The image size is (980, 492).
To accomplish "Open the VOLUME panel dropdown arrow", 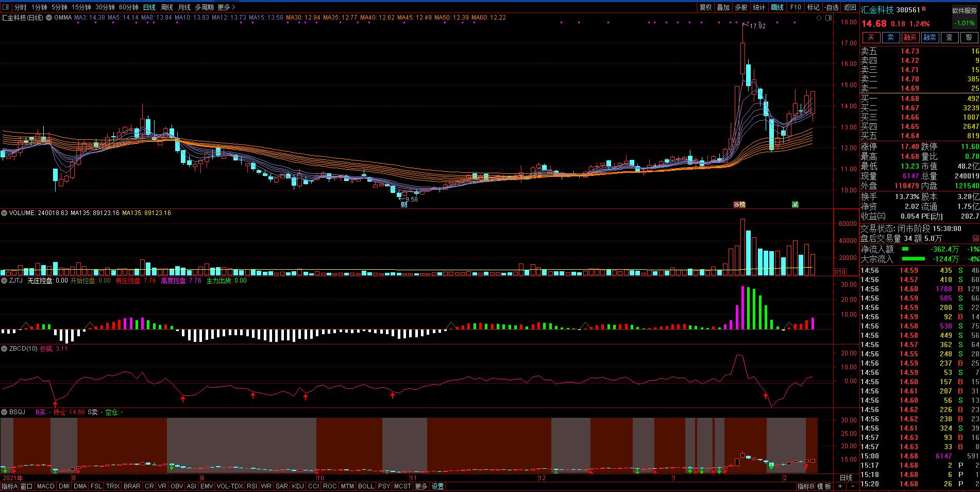I will tap(4, 213).
